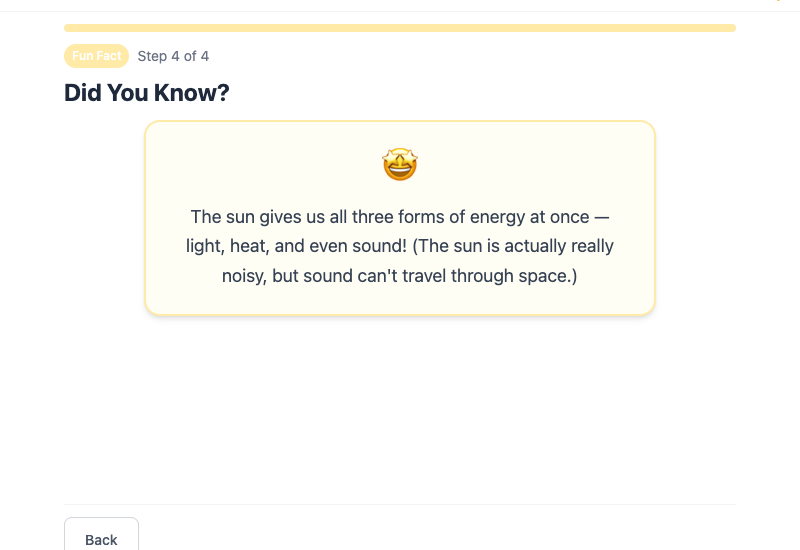Click the Step 4 of 4 indicator

point(173,56)
